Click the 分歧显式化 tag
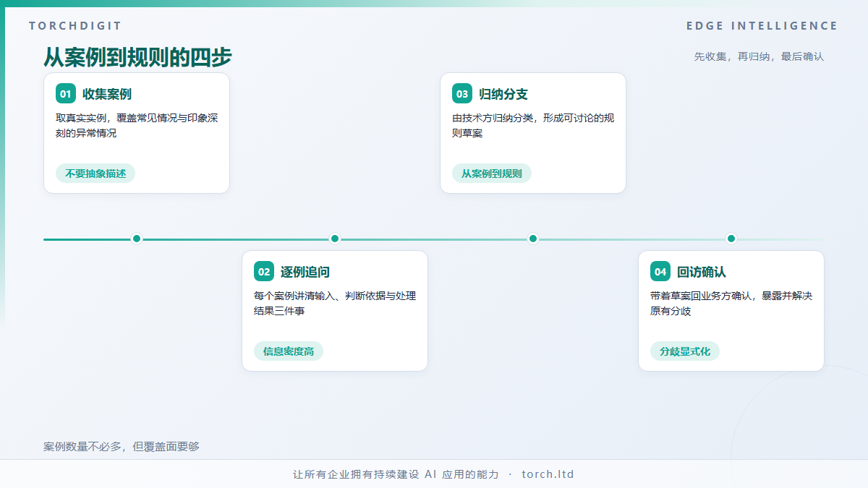 coord(685,351)
